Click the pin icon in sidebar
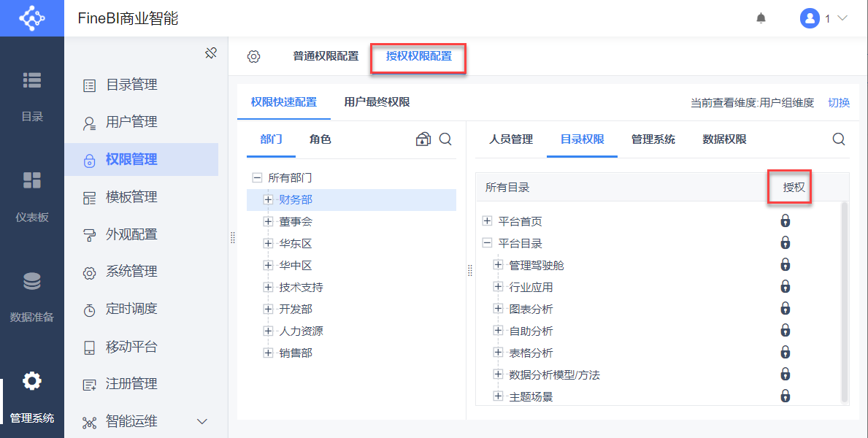 point(211,53)
